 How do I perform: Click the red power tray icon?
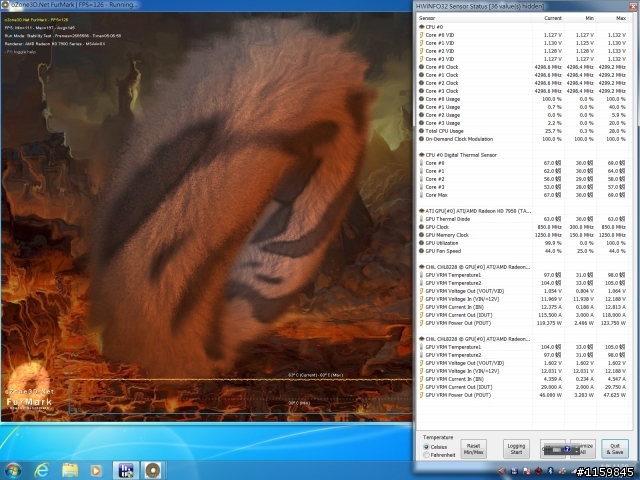[538, 471]
